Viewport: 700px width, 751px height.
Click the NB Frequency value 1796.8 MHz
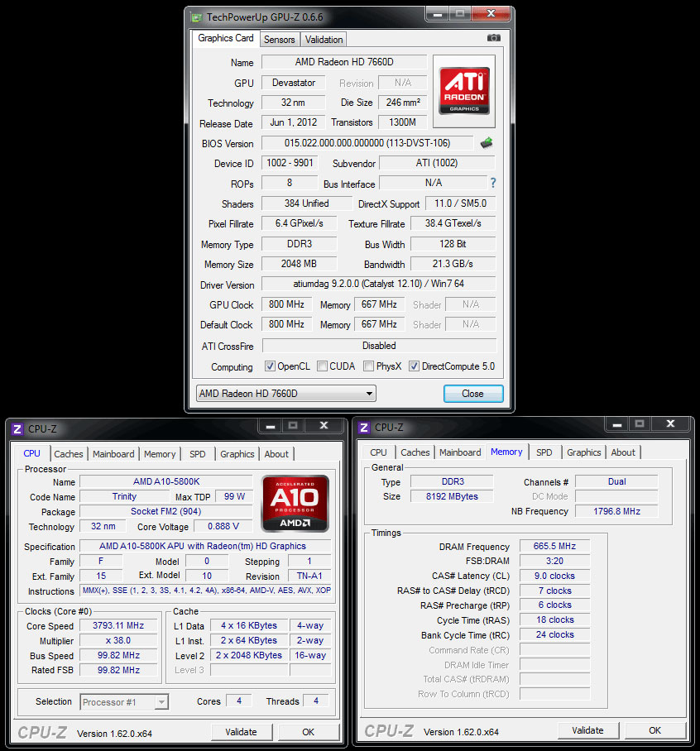(x=616, y=511)
